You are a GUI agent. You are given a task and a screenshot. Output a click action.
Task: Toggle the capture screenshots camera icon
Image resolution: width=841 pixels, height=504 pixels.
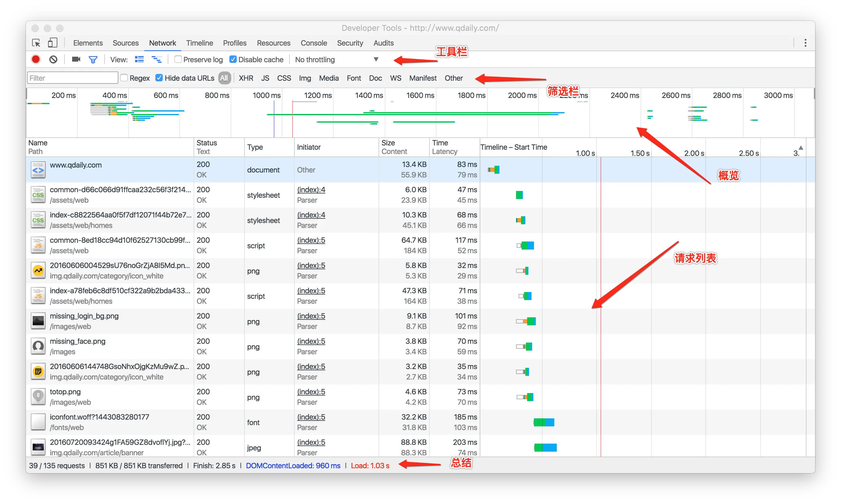[76, 59]
